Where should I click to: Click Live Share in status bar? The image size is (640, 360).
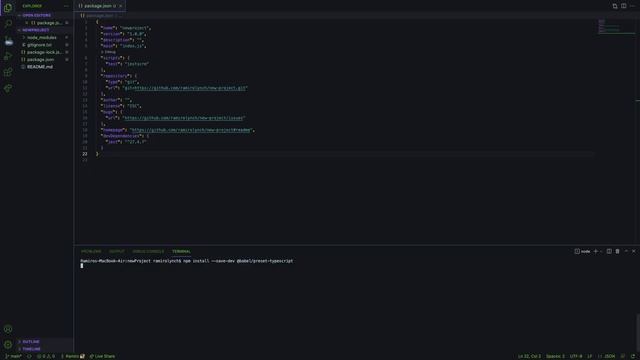pos(102,356)
